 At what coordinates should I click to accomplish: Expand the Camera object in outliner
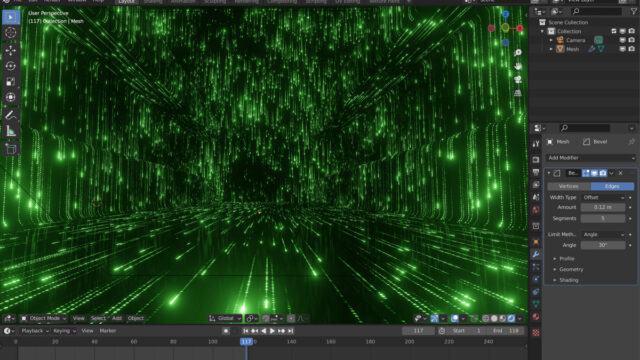[x=551, y=40]
